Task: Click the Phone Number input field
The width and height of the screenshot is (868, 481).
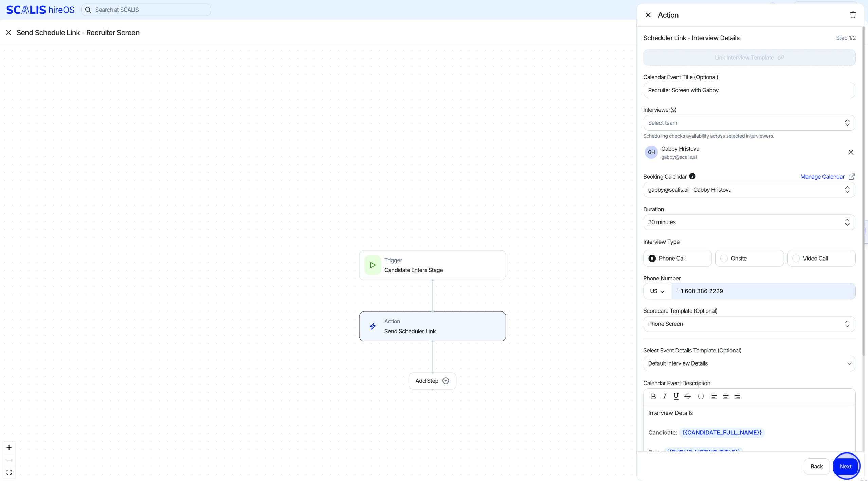Action: pos(763,291)
